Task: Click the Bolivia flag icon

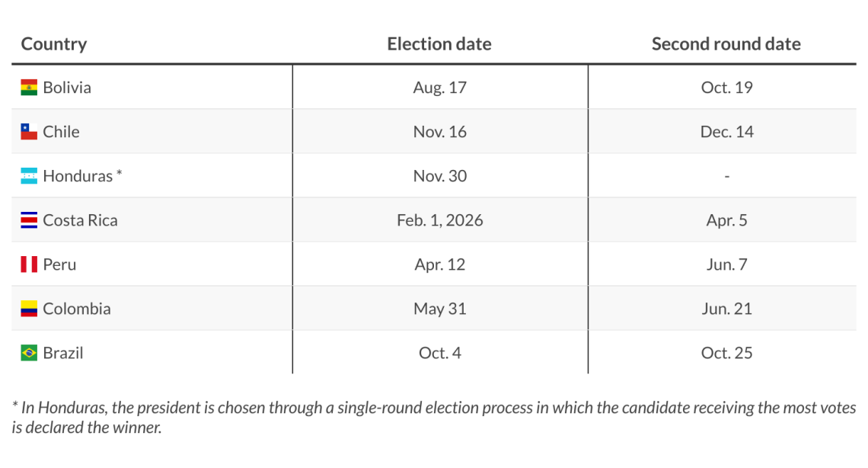Action: [x=29, y=88]
